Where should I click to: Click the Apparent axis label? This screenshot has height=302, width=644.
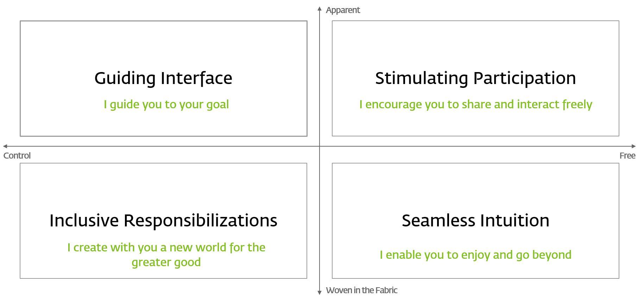pyautogui.click(x=343, y=10)
